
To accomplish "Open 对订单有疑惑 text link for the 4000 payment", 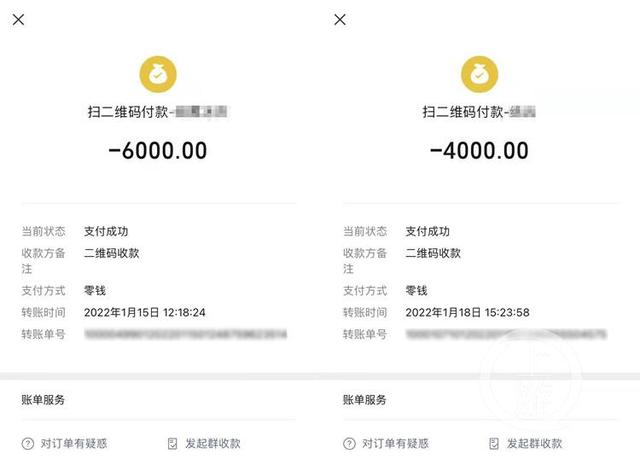I will [394, 443].
